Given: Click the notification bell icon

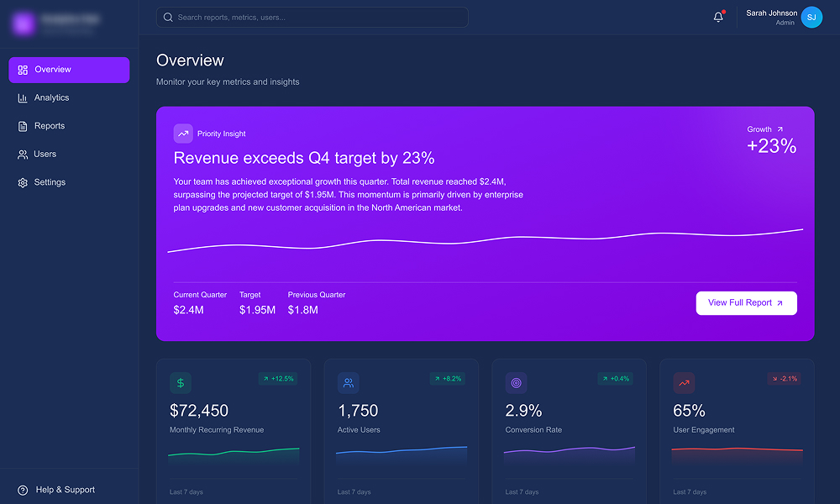Looking at the screenshot, I should pyautogui.click(x=718, y=17).
